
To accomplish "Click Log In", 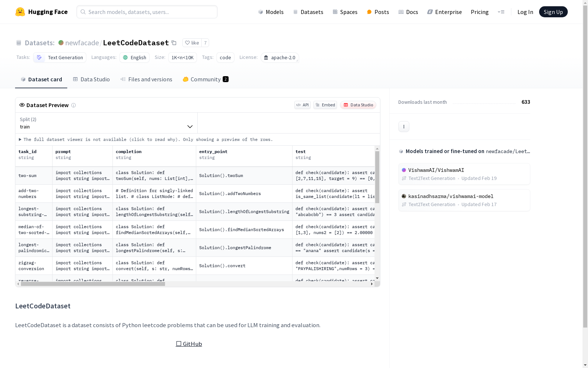I will [525, 12].
